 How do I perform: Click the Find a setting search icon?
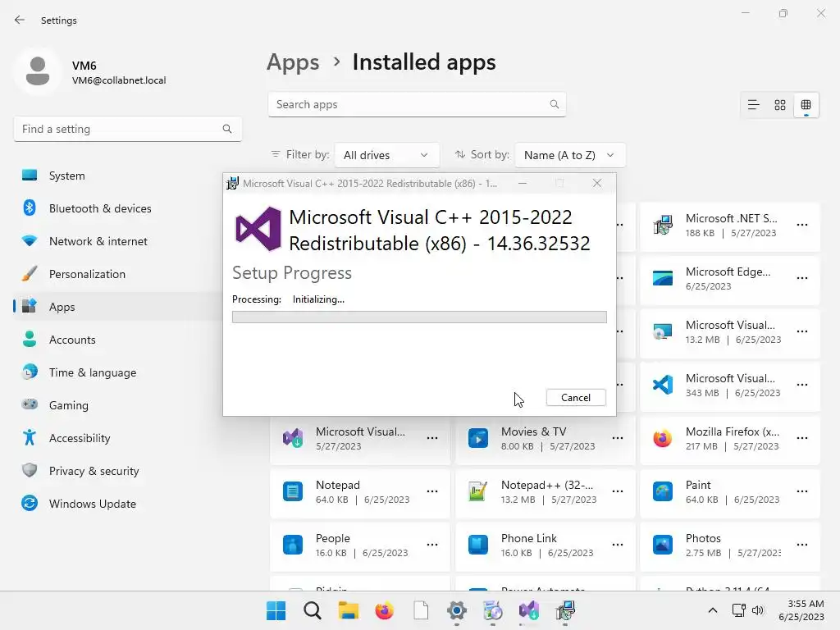click(227, 129)
